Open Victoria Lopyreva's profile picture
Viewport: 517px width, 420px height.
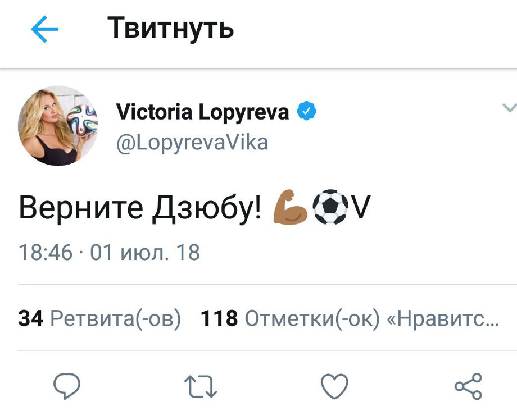pos(58,126)
